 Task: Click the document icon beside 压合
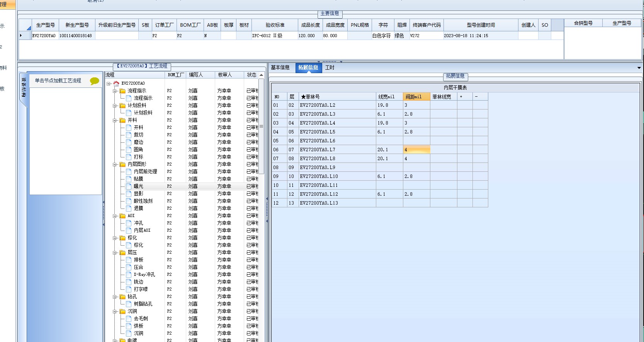pos(129,267)
